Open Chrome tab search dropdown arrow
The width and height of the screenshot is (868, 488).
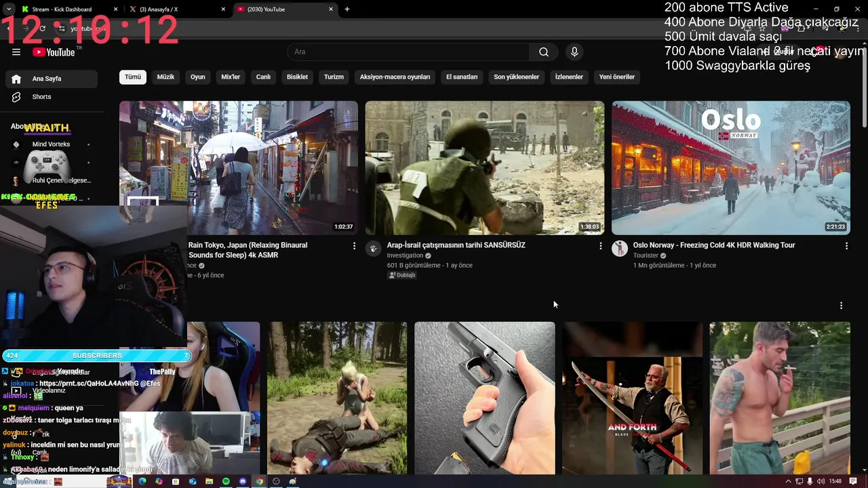pyautogui.click(x=9, y=9)
